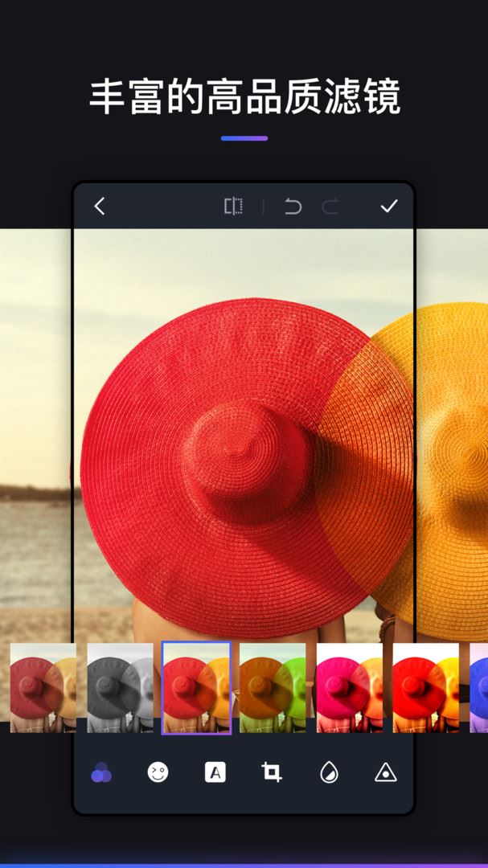Apply the green-tinted filter thumbnail
This screenshot has height=868, width=488.
pos(273,687)
